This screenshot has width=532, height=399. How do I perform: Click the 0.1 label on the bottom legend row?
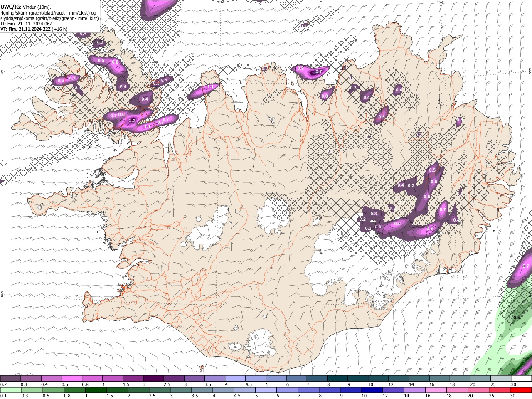pyautogui.click(x=3, y=396)
